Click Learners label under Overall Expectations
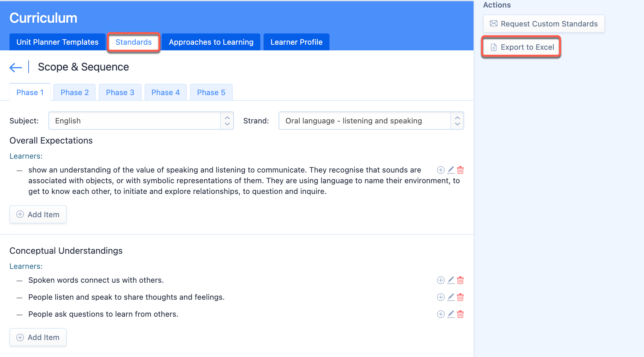This screenshot has height=357, width=644. 26,156
